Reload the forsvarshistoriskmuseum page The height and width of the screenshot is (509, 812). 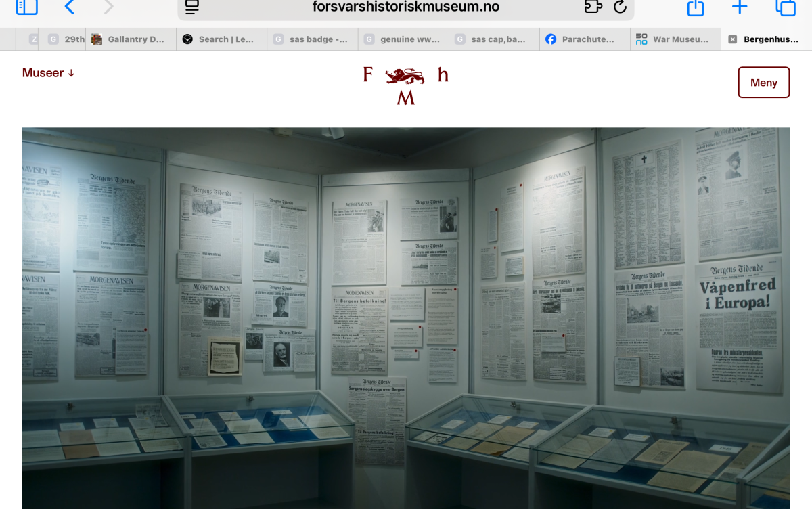(621, 7)
